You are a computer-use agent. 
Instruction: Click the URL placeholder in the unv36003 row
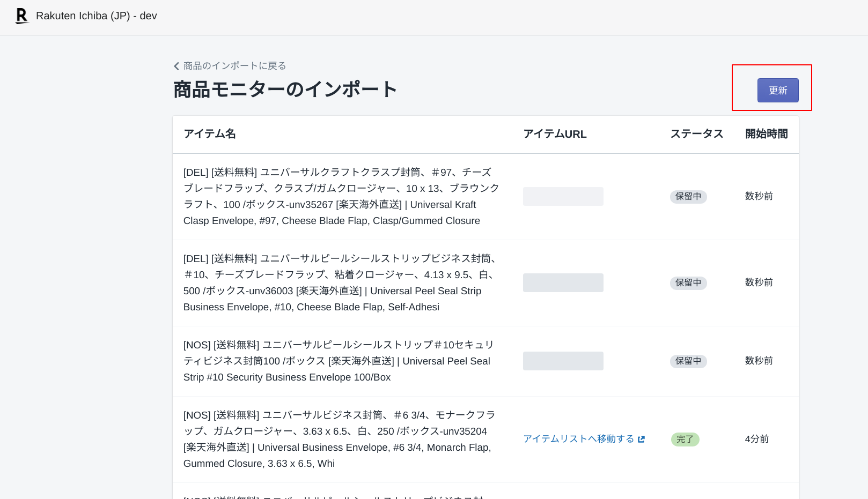pos(563,282)
